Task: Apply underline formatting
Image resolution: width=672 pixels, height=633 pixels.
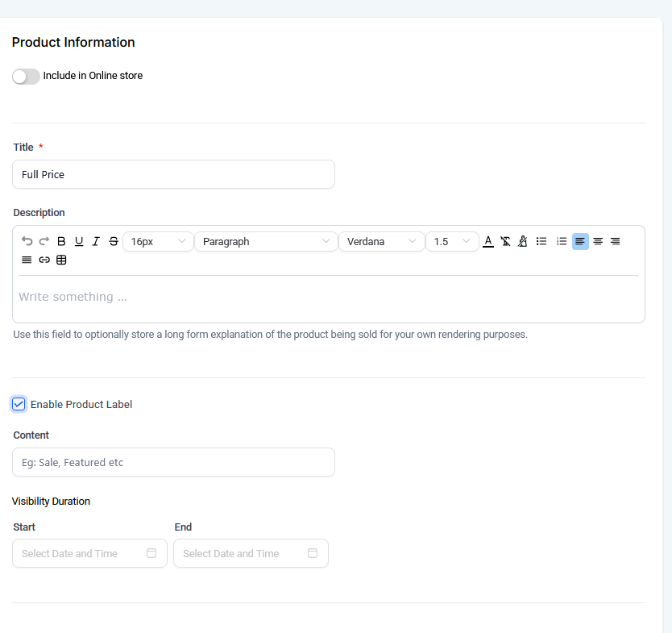Action: (x=79, y=241)
